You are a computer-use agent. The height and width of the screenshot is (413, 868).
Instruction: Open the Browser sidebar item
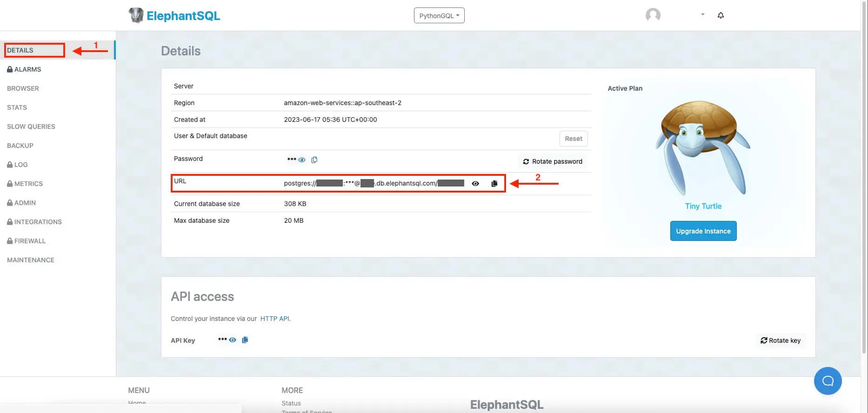23,88
